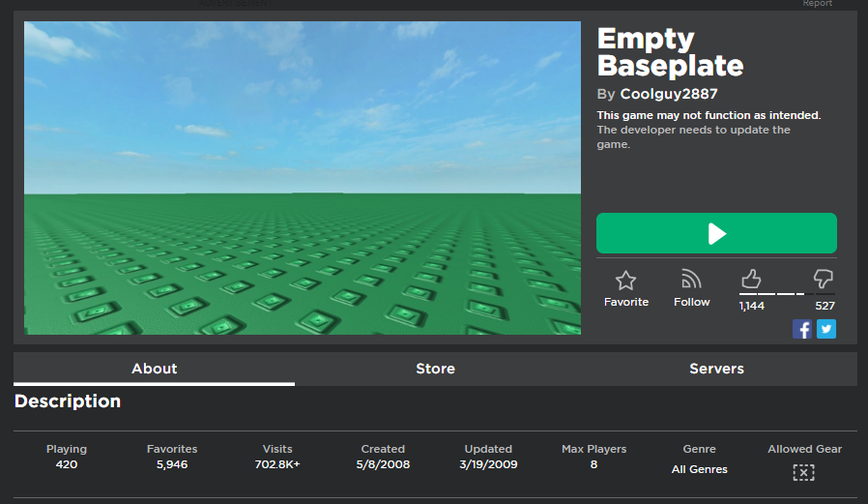Click the Max Players value 8
The height and width of the screenshot is (504, 868).
point(593,464)
